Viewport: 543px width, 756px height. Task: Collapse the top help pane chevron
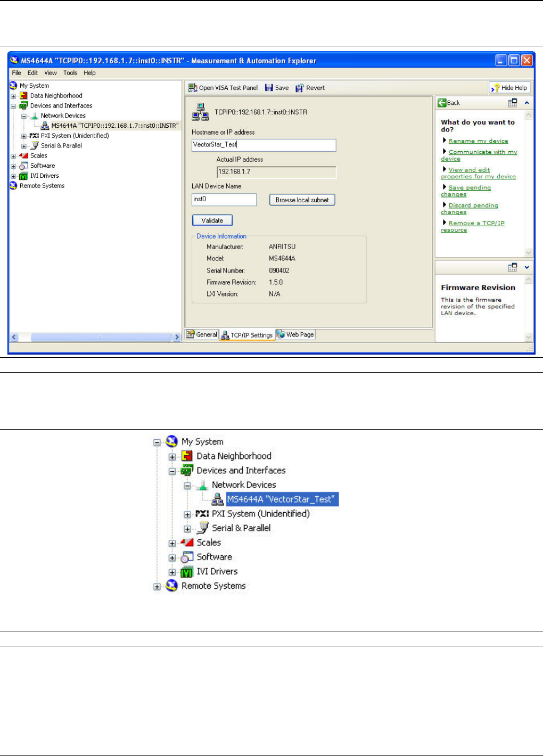pos(527,103)
